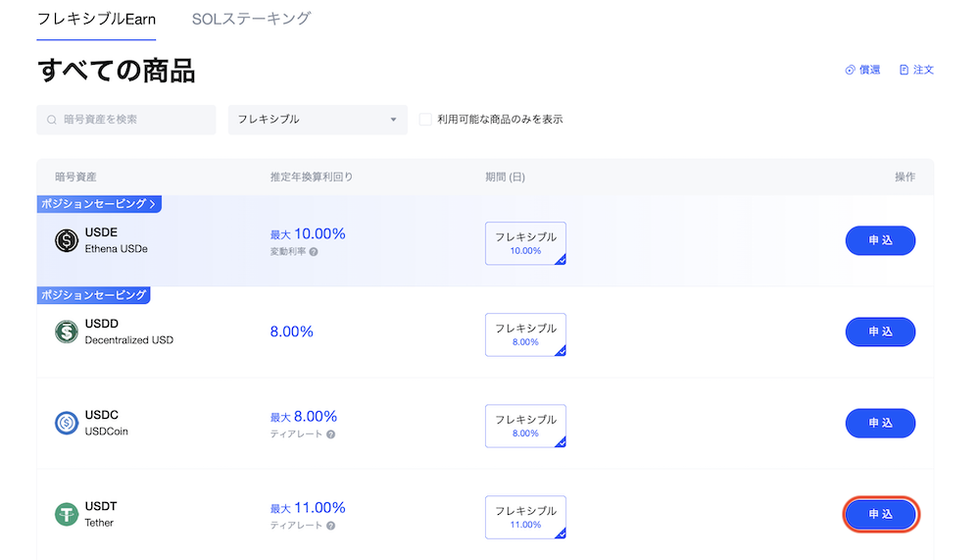
Task: Open the 注文 link
Action: tap(916, 70)
